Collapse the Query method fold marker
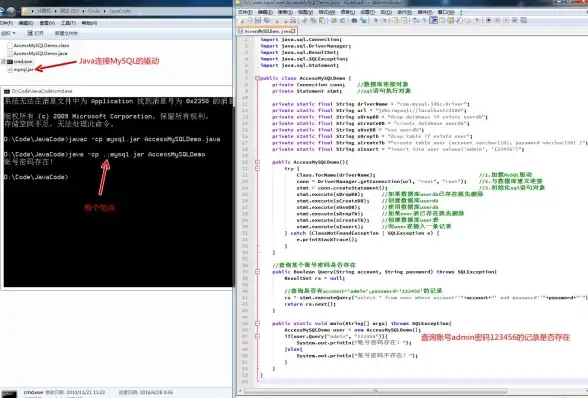 click(257, 272)
